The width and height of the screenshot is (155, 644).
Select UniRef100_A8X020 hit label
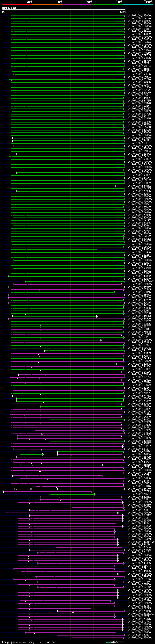tap(139, 212)
